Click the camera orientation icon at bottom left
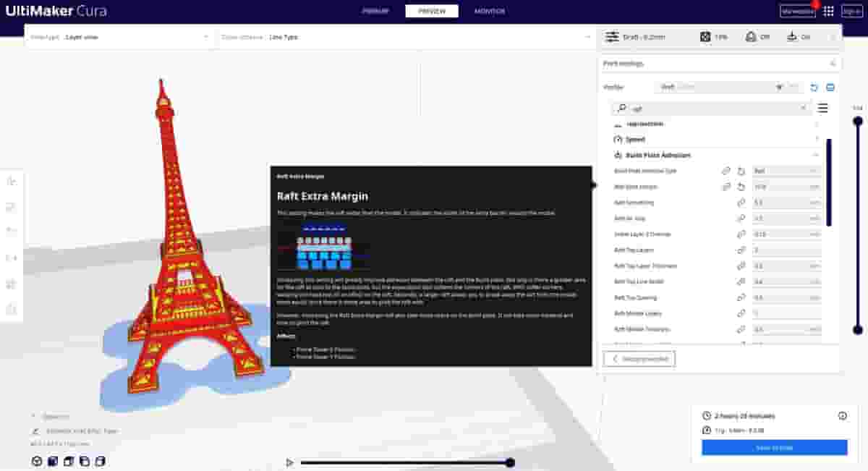 coord(36,461)
